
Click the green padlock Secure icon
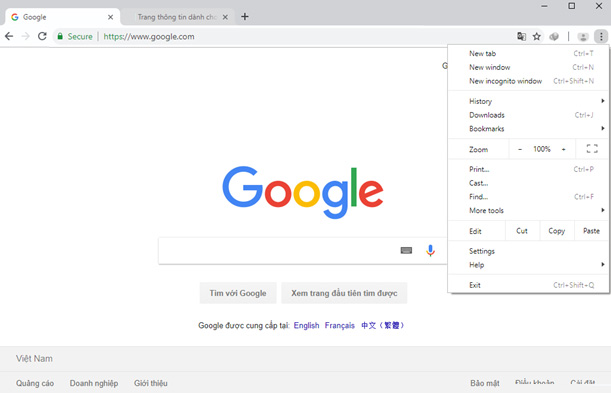coord(60,37)
